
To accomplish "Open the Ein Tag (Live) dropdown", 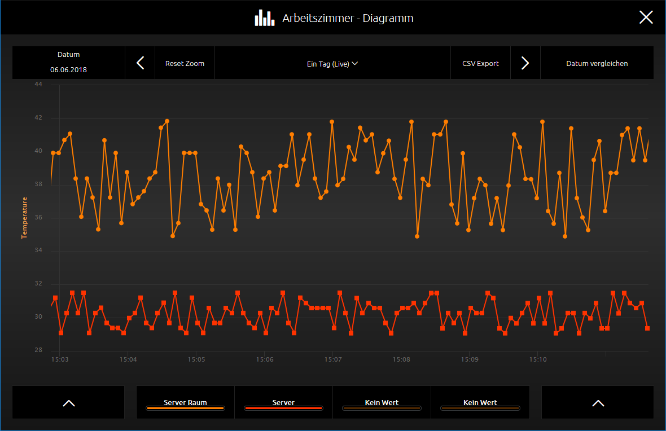I will tap(332, 63).
